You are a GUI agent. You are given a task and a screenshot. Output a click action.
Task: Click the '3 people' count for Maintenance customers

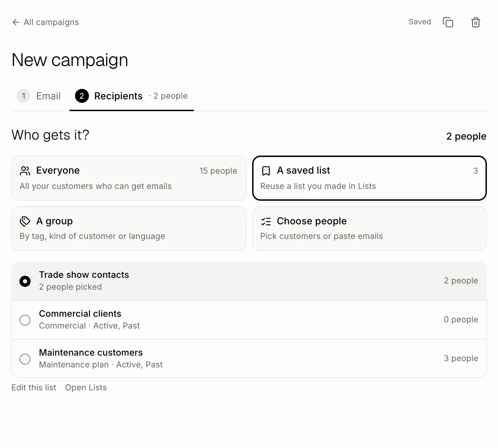point(461,358)
